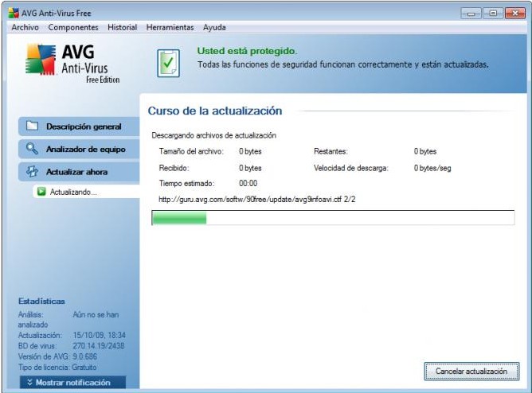Open the Componentes menu
This screenshot has width=532, height=393.
73,27
